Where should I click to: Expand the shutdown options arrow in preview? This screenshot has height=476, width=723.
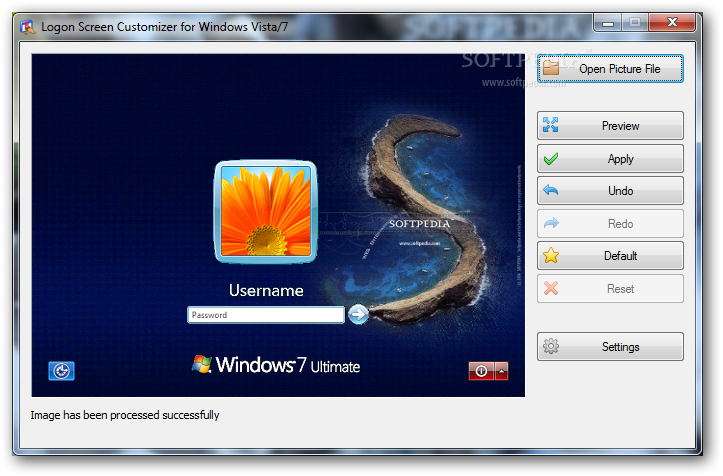(x=502, y=371)
